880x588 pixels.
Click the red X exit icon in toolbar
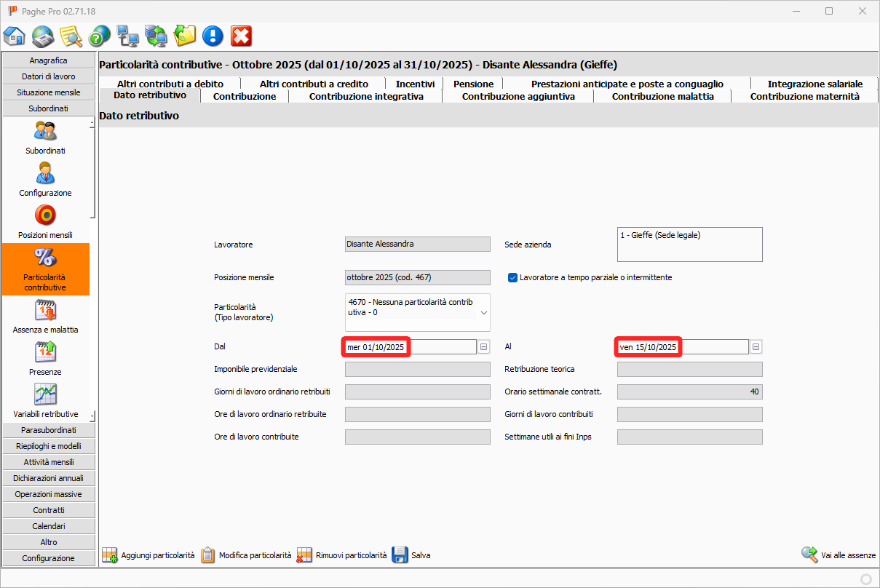(241, 36)
